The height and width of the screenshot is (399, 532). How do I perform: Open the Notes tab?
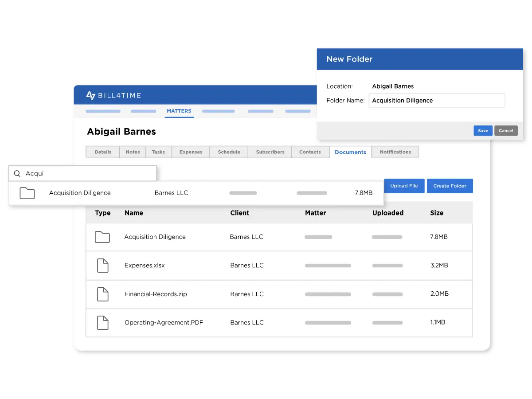pos(133,152)
